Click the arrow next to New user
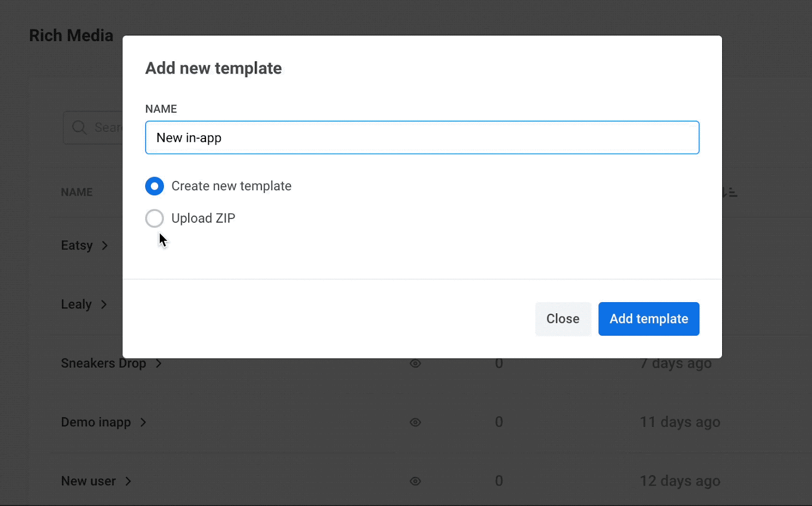 128,481
